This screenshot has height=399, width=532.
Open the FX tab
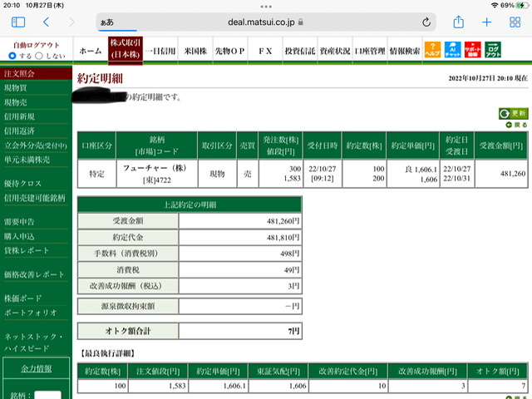point(265,51)
